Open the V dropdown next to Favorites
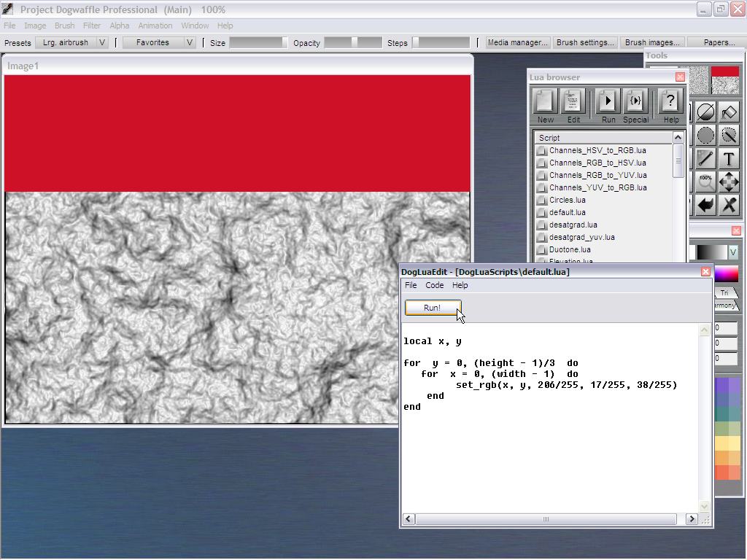This screenshot has width=747, height=560. click(190, 42)
